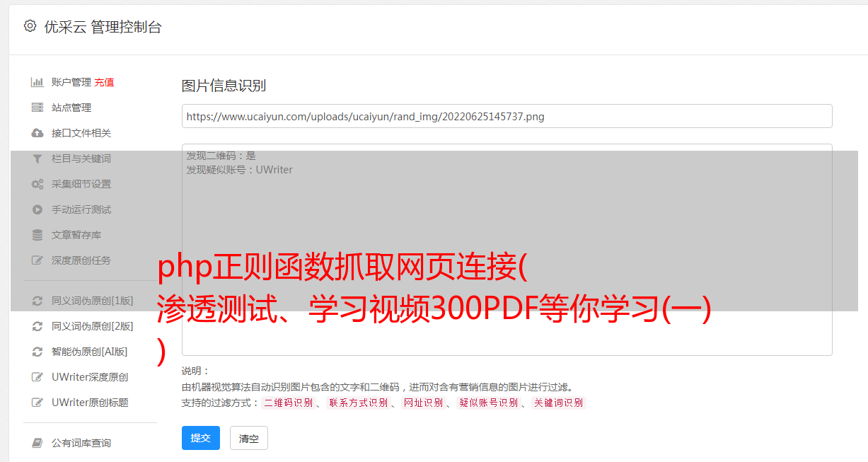Click the book icon for 公有词库查询
868x462 pixels.
tap(37, 443)
